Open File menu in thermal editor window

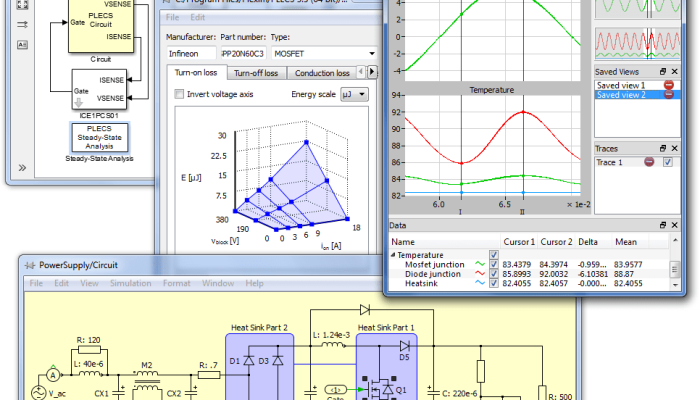(172, 17)
